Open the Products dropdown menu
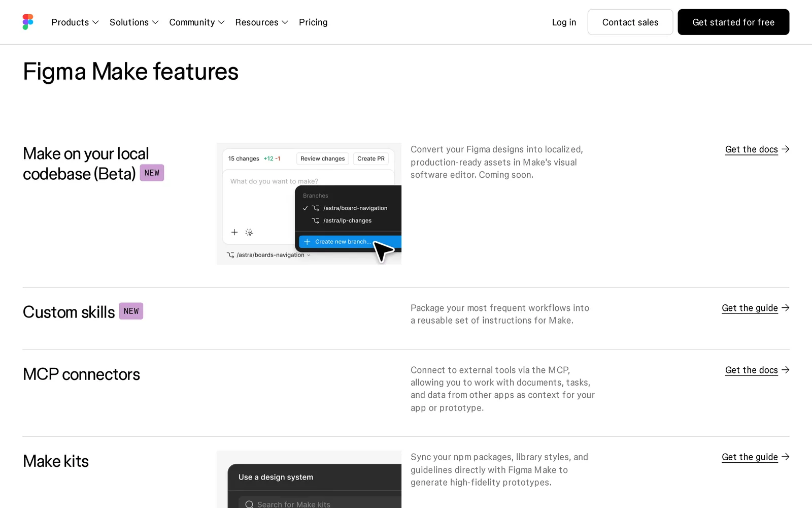The height and width of the screenshot is (508, 812). [75, 22]
